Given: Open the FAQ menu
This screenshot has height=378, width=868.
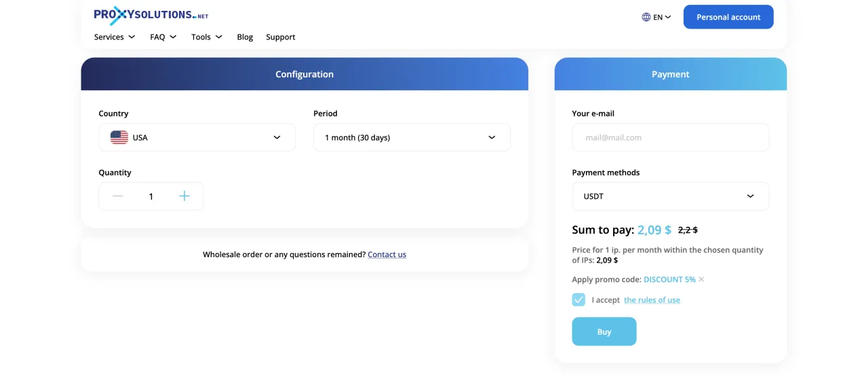Looking at the screenshot, I should point(163,37).
